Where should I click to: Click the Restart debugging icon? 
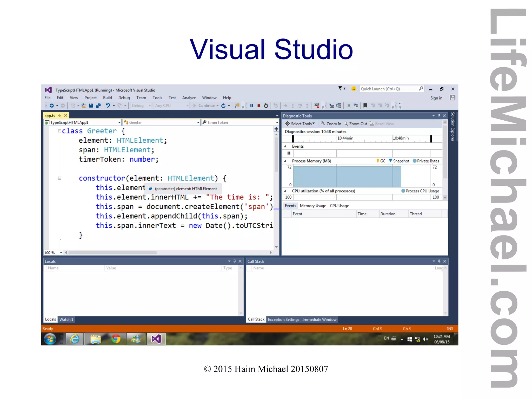(x=266, y=106)
